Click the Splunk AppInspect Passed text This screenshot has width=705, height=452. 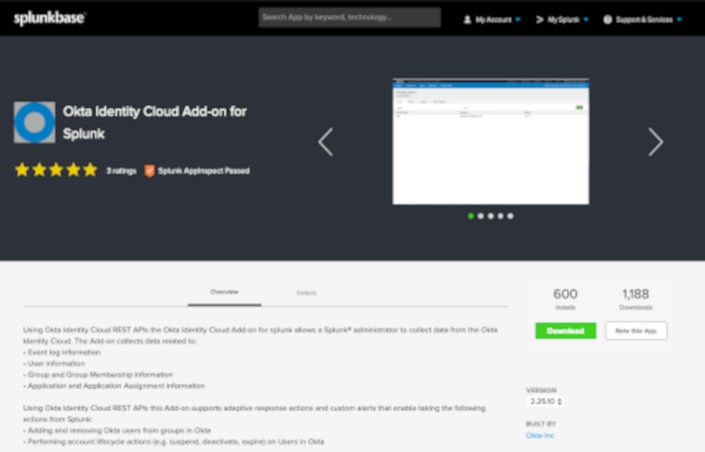coord(204,171)
